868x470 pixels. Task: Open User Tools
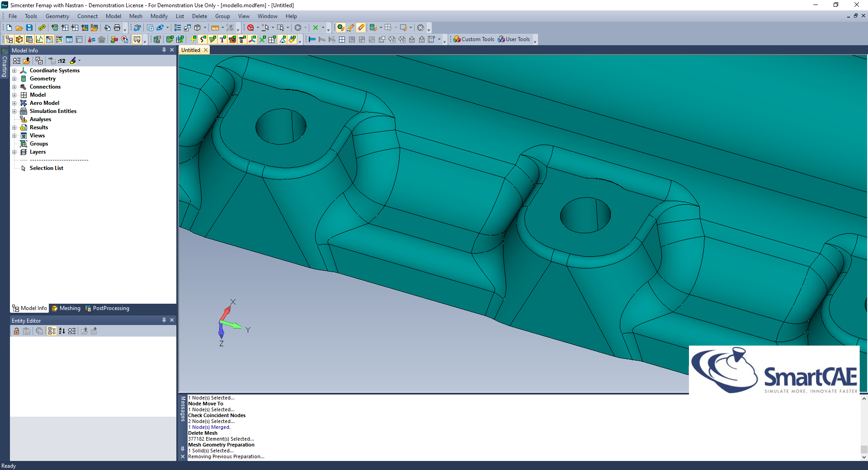(514, 39)
